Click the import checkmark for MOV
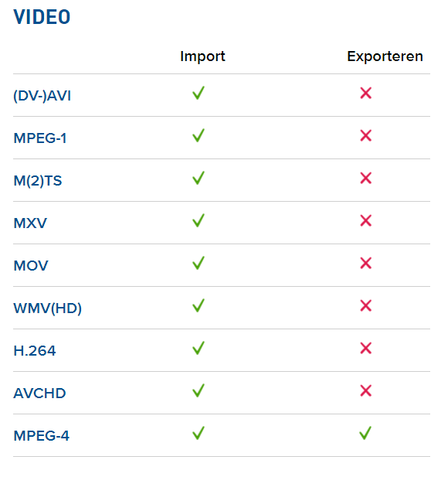This screenshot has height=477, width=448. tap(199, 264)
